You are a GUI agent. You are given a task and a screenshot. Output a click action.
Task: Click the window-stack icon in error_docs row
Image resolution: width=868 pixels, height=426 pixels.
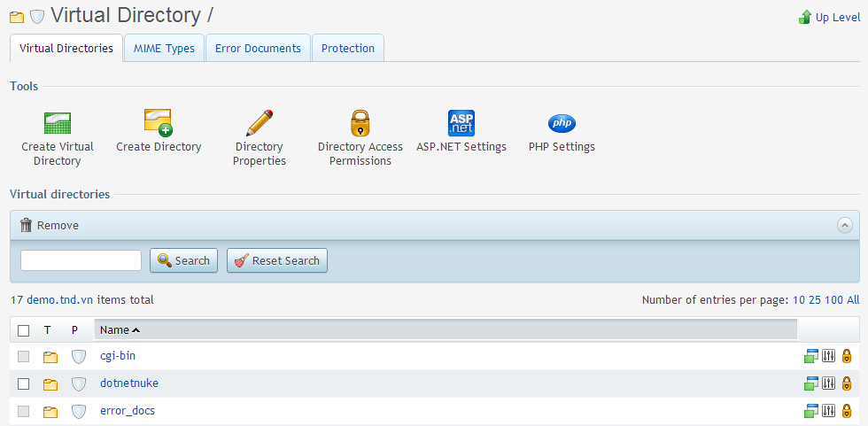pos(811,411)
